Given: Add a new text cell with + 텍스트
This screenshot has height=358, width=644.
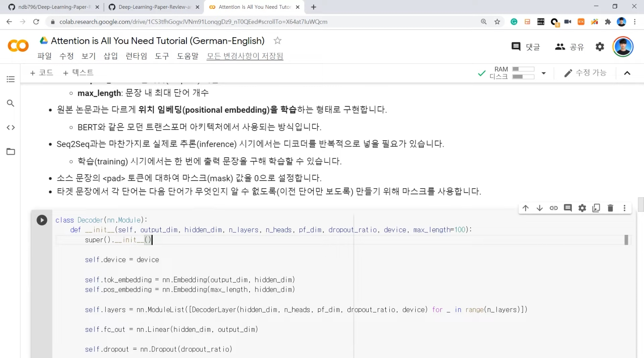Looking at the screenshot, I should click(78, 72).
